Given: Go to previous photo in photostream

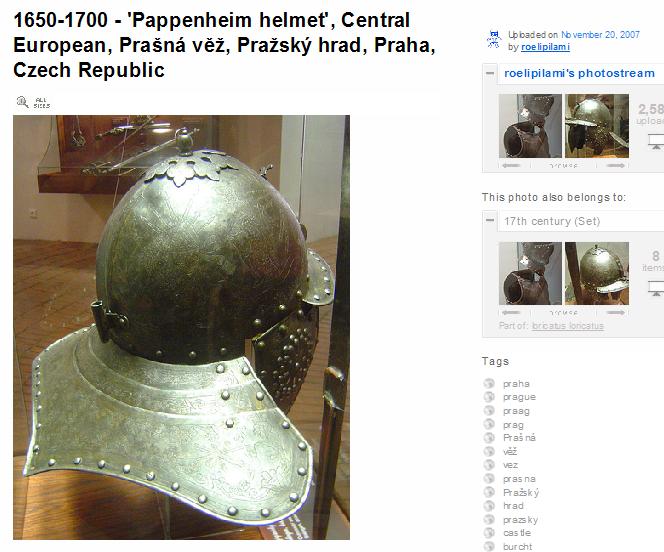Looking at the screenshot, I should pos(511,166).
